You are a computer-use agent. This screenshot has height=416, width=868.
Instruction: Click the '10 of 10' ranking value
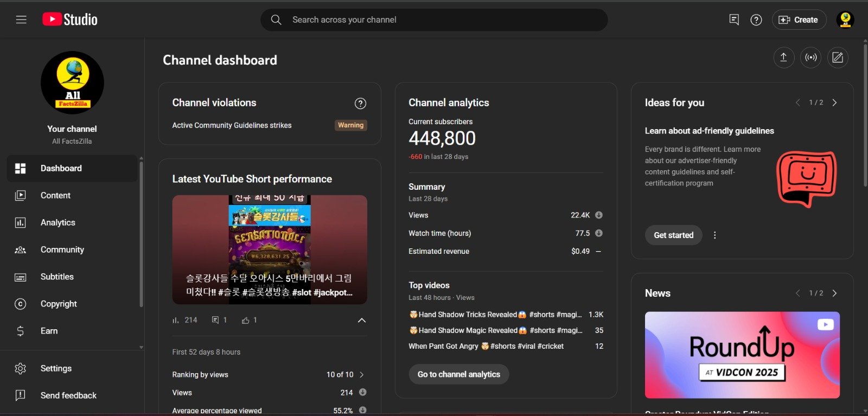point(340,375)
